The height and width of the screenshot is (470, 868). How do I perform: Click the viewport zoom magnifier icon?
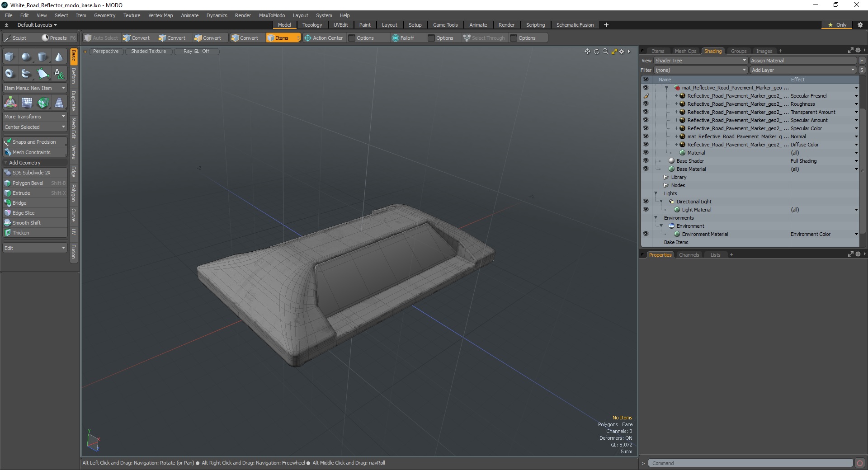[x=605, y=52]
